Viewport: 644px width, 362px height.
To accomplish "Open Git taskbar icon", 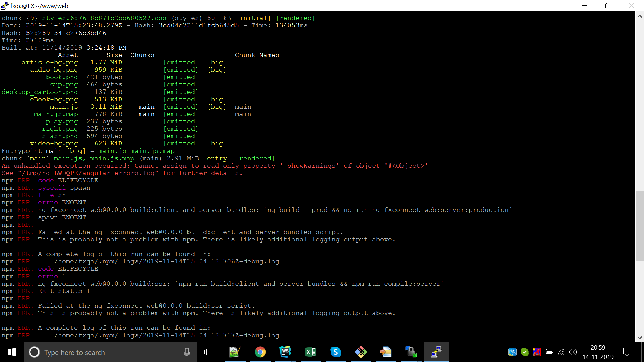I will tap(361, 352).
